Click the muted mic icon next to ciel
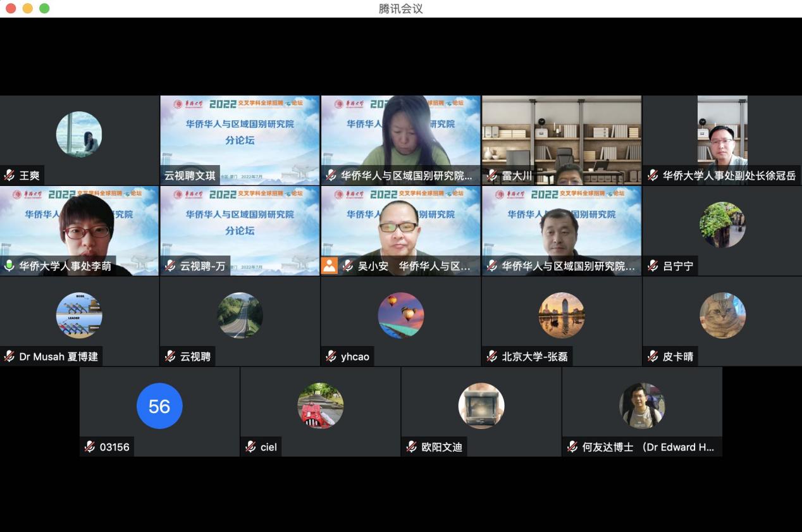 [250, 447]
